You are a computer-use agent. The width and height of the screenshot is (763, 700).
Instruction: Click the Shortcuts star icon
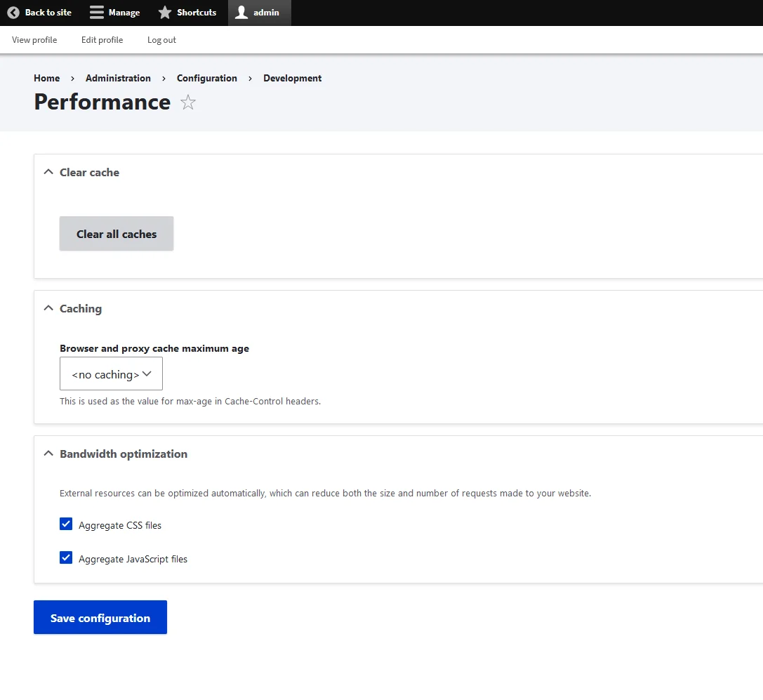point(164,13)
